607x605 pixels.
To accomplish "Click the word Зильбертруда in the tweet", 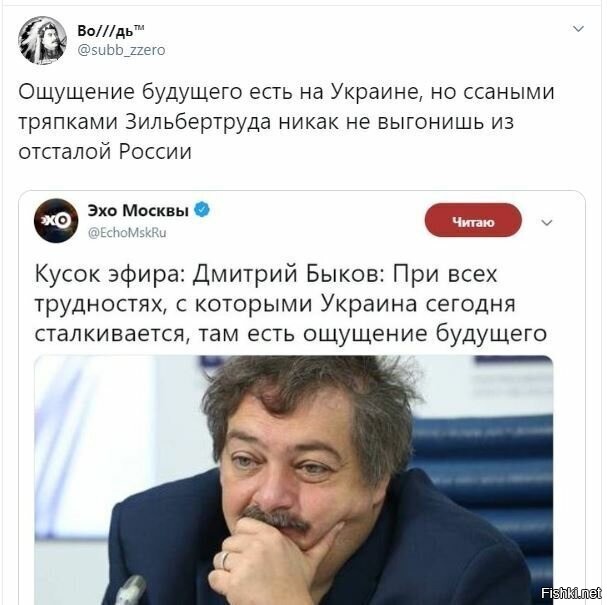I will coord(198,122).
